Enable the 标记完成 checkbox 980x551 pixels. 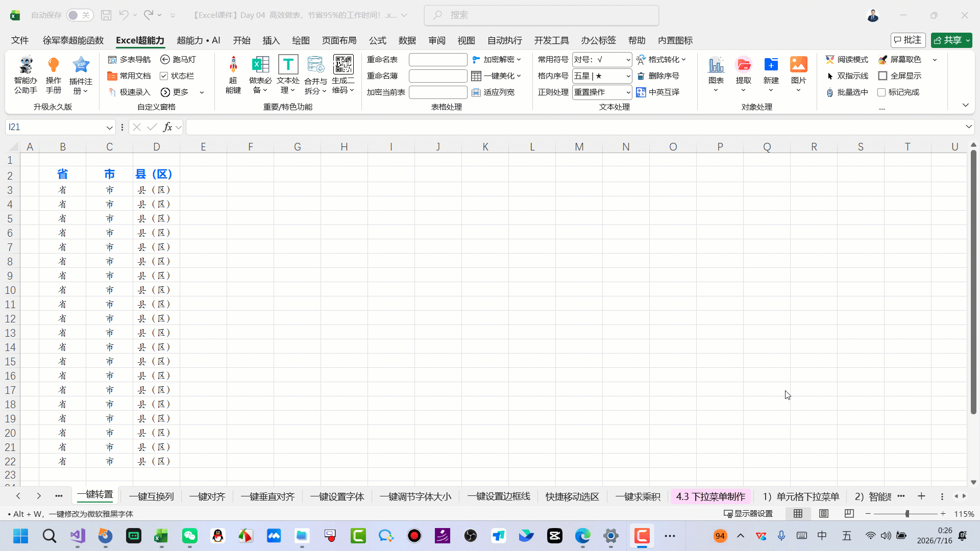tap(881, 92)
